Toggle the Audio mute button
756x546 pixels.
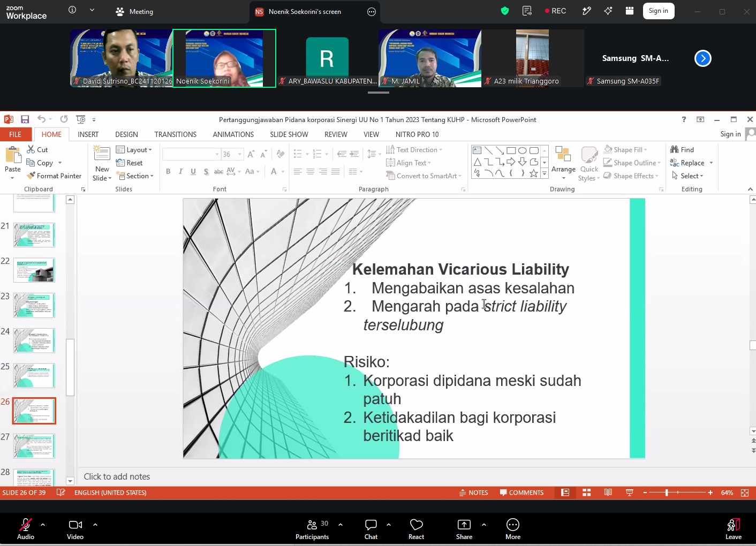click(25, 525)
